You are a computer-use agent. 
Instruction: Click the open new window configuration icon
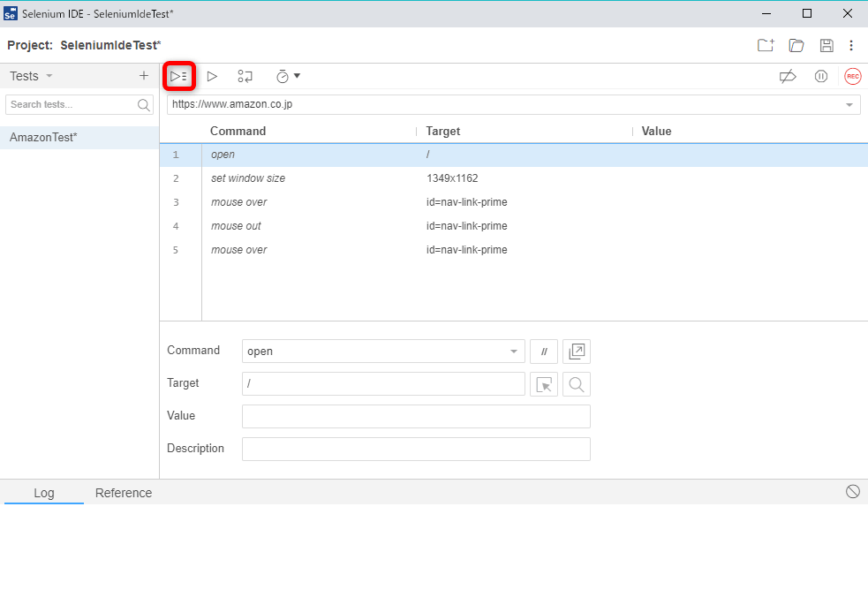(x=577, y=352)
